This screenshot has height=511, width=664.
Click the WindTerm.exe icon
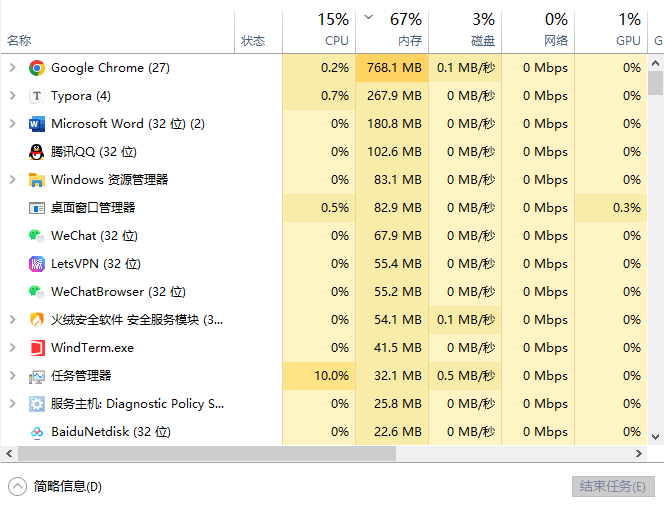(x=37, y=348)
